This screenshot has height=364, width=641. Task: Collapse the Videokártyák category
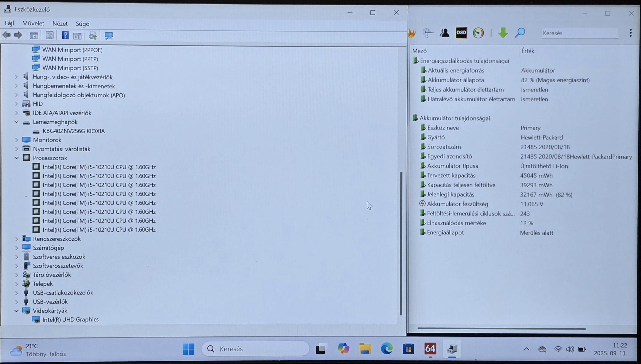click(x=16, y=311)
